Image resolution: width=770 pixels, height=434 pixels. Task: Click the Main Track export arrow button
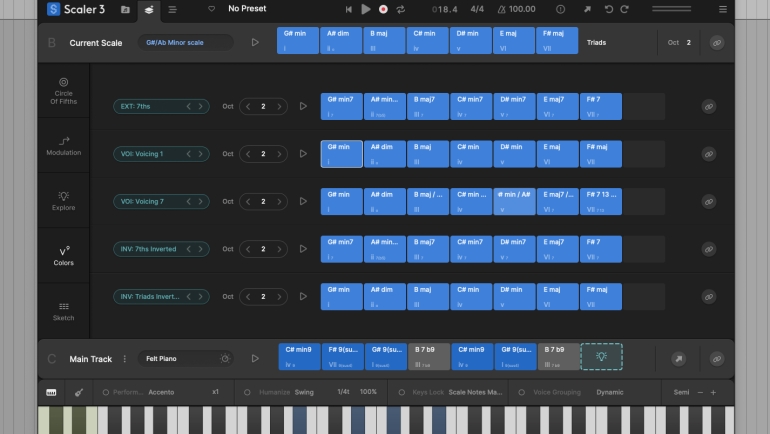pyautogui.click(x=679, y=359)
